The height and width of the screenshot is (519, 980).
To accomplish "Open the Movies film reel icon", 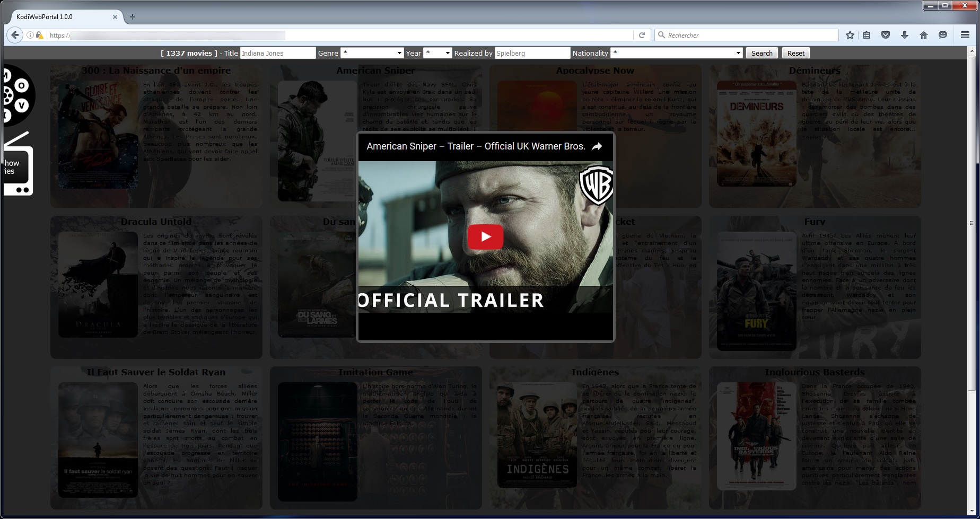I will (17, 95).
